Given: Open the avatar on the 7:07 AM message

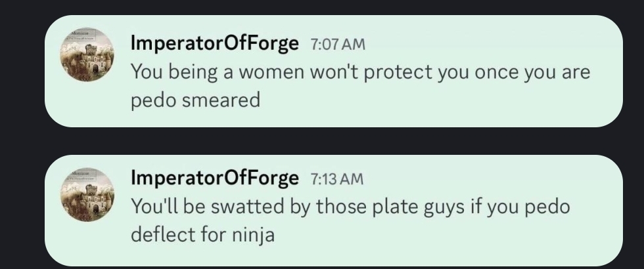Looking at the screenshot, I should tap(87, 54).
